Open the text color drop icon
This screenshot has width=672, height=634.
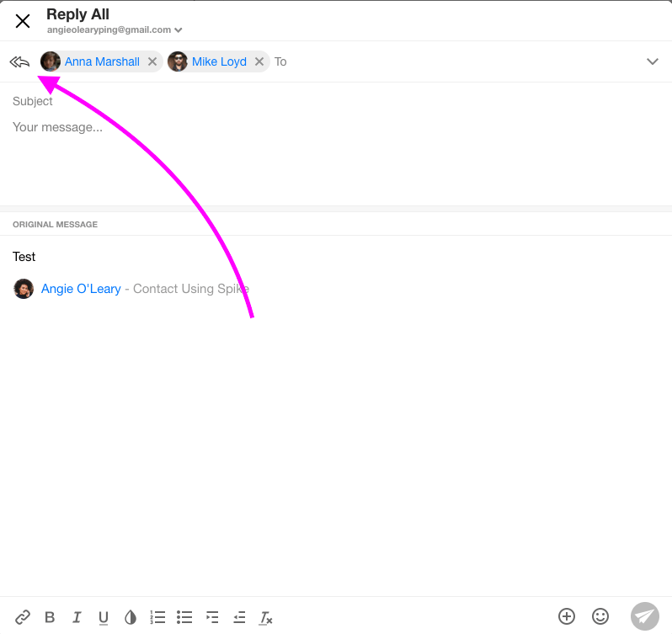point(131,617)
